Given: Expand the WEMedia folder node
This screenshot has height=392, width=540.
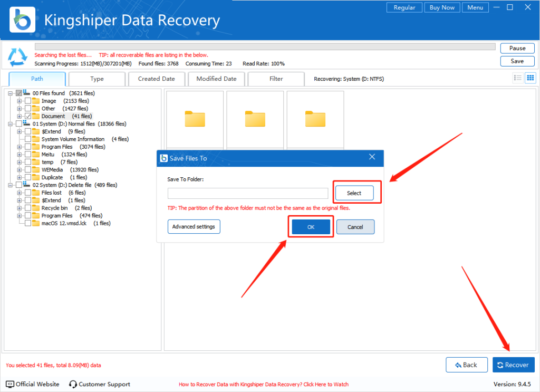Looking at the screenshot, I should click(20, 170).
